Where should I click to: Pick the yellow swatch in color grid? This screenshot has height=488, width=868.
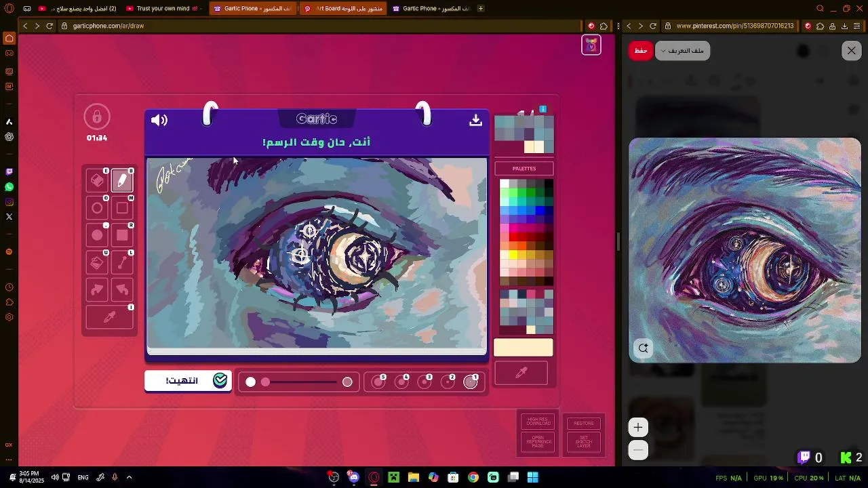(513, 255)
